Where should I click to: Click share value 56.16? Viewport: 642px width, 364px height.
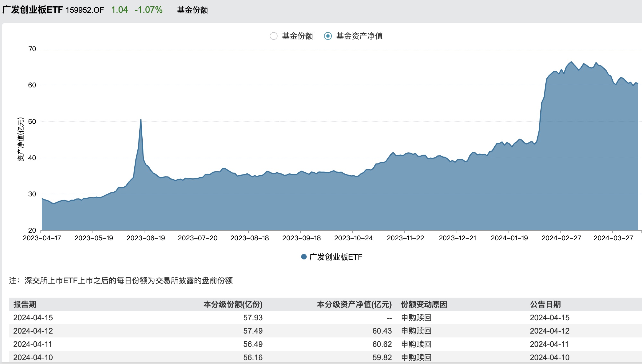click(x=253, y=357)
